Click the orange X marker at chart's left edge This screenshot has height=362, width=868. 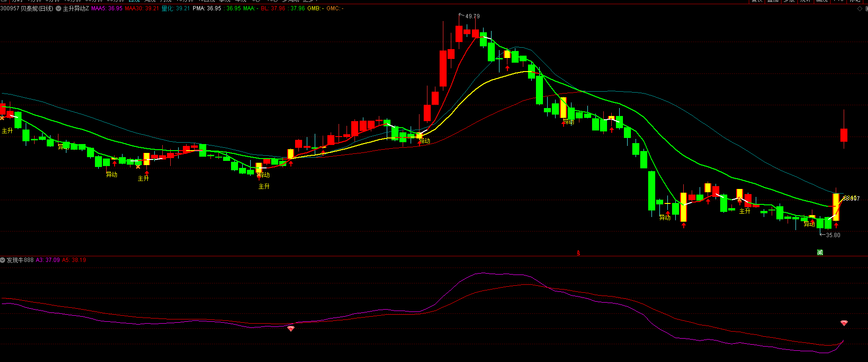2,118
